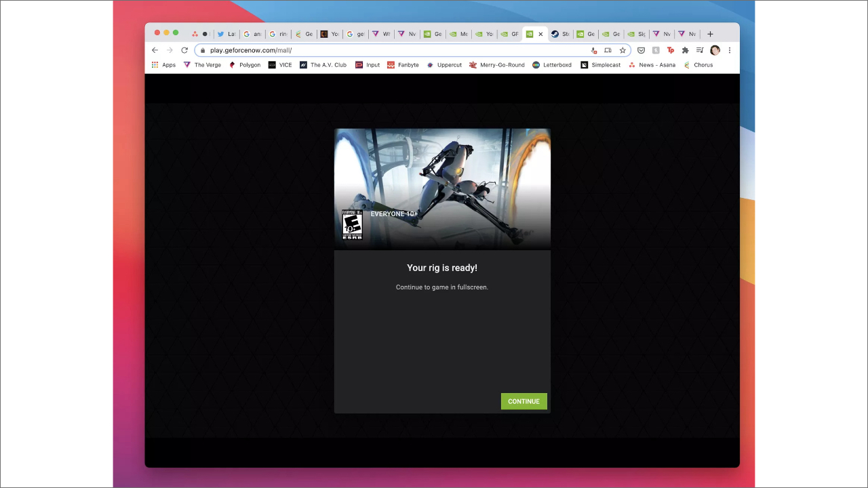Open the News - Asana bookmark

click(652, 65)
